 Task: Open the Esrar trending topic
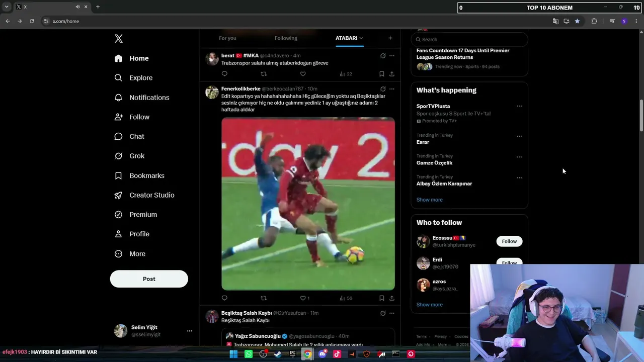point(423,142)
